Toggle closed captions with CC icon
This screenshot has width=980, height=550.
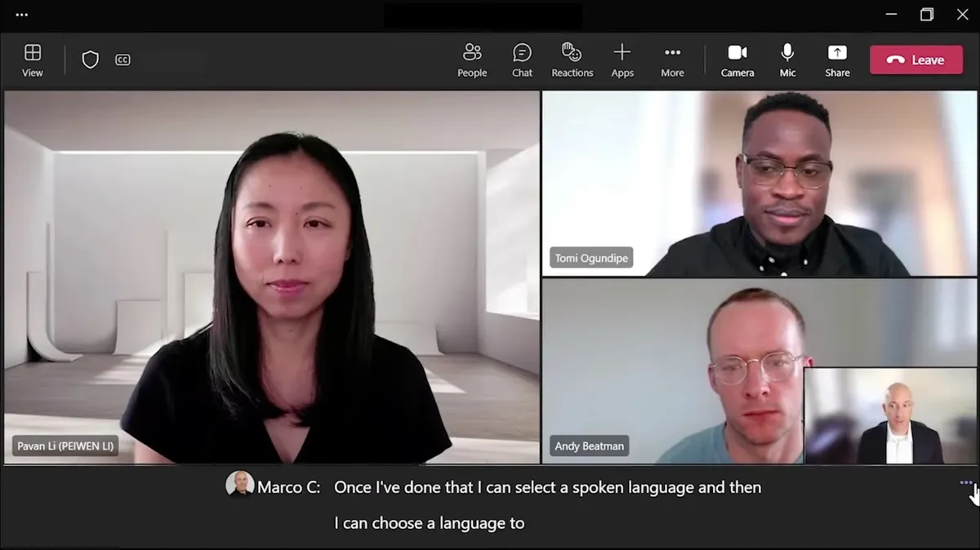122,60
